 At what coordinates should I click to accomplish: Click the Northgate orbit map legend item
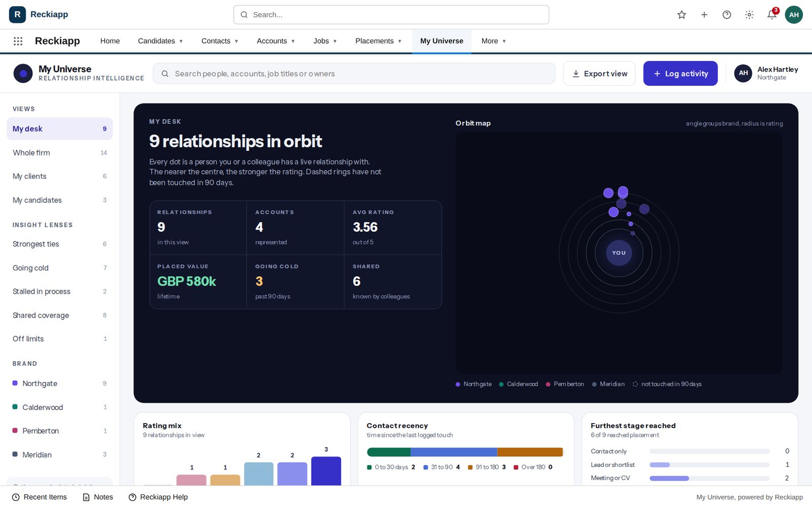[x=473, y=384]
